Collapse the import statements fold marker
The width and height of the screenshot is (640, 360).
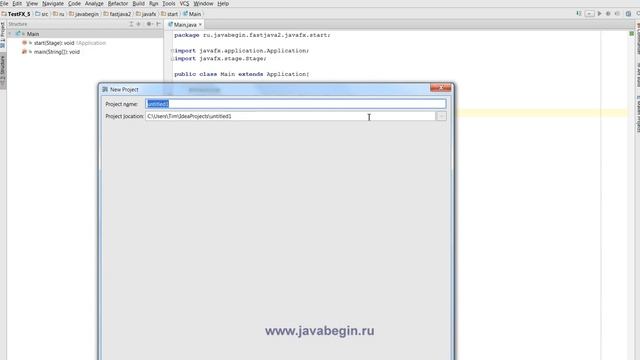[172, 51]
